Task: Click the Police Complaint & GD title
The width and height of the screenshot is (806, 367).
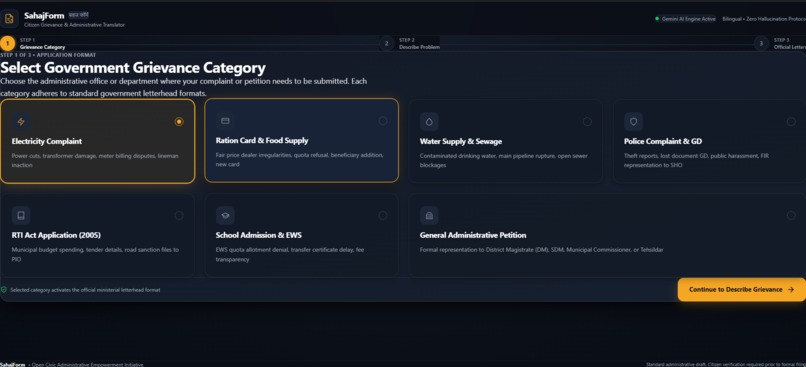Action: tap(663, 141)
